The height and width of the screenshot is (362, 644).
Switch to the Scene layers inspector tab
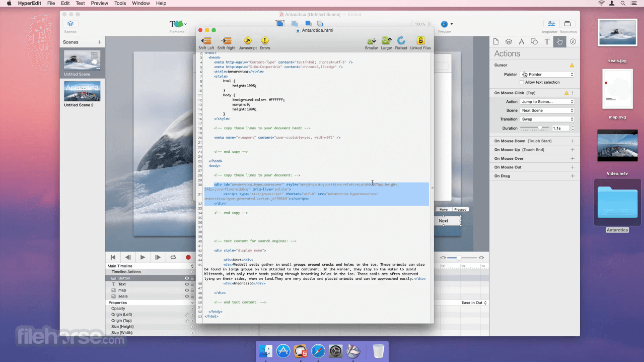509,42
